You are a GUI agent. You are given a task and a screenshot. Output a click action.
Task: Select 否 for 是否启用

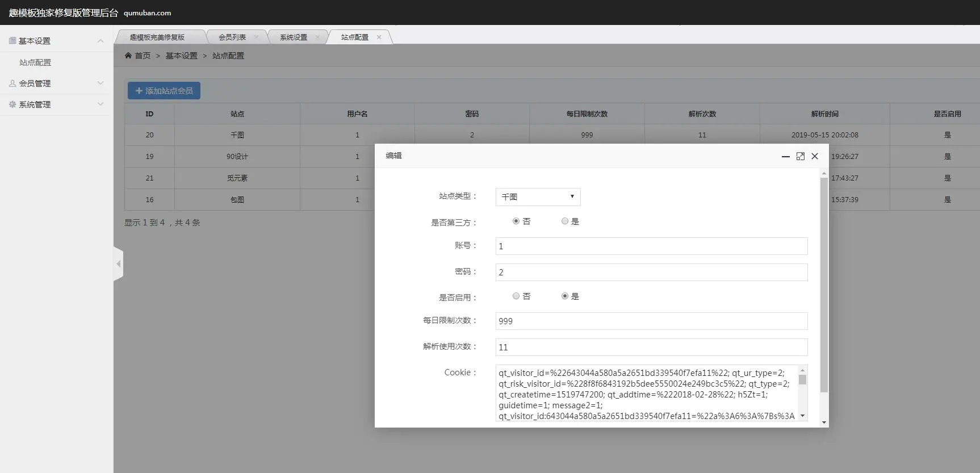click(516, 296)
